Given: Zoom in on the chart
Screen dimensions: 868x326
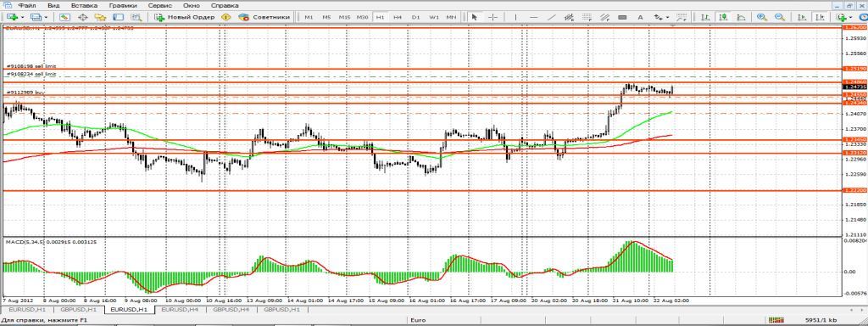Looking at the screenshot, I should [x=762, y=17].
